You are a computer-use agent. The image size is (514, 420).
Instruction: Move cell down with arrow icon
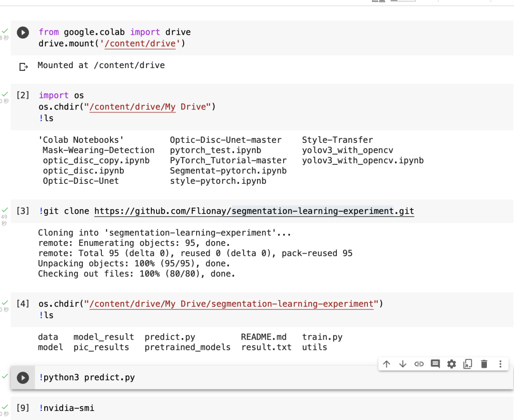pyautogui.click(x=403, y=364)
